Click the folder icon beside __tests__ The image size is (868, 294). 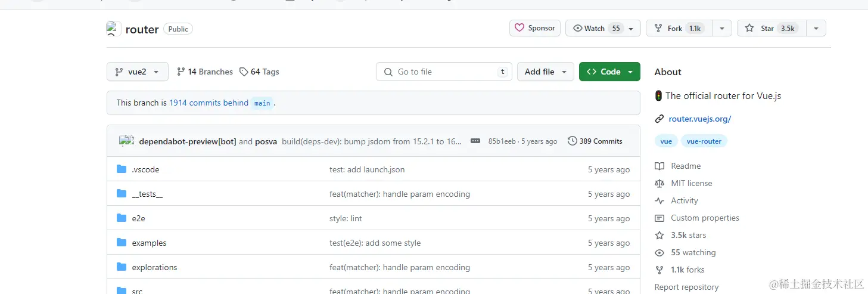click(x=122, y=193)
